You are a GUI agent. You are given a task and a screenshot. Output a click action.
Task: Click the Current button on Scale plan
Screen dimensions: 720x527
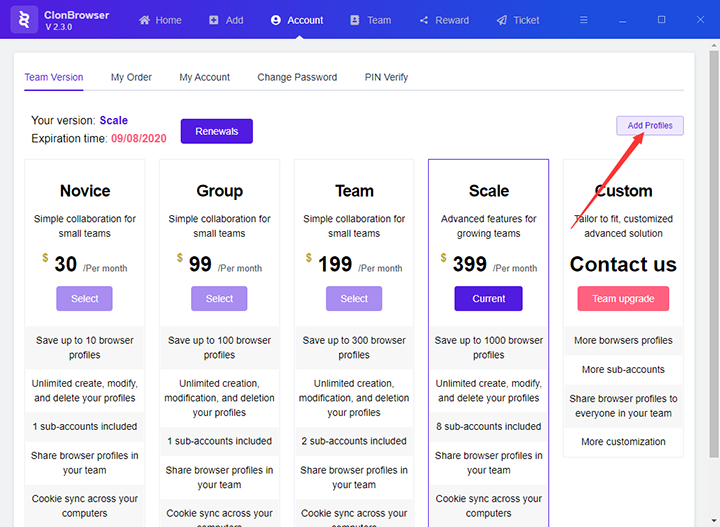489,298
